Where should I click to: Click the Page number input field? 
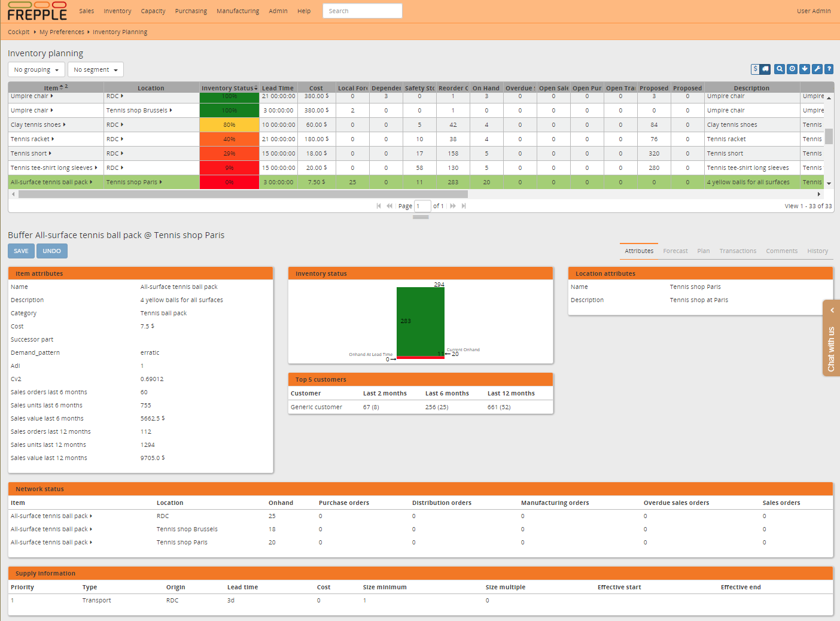422,205
